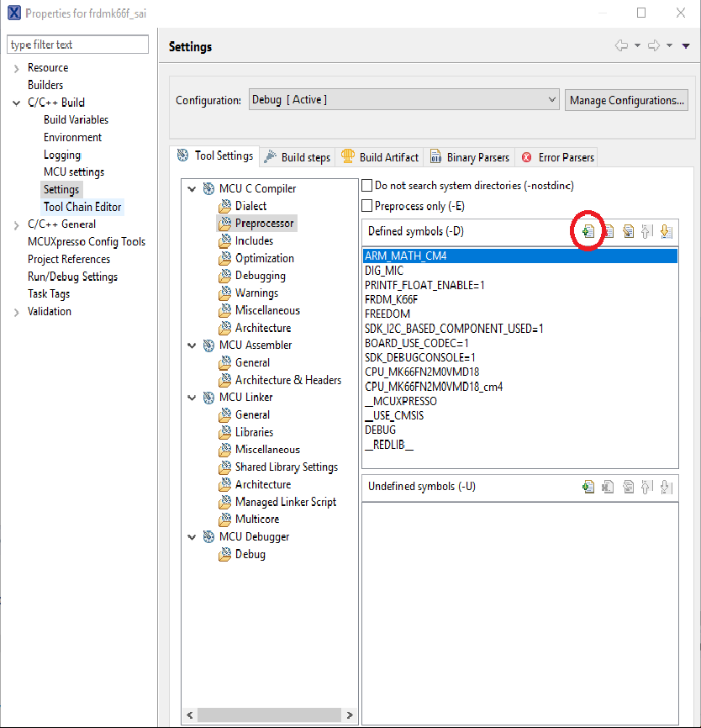
Task: Select the ARM_MATH_CM4 symbol
Action: (520, 256)
